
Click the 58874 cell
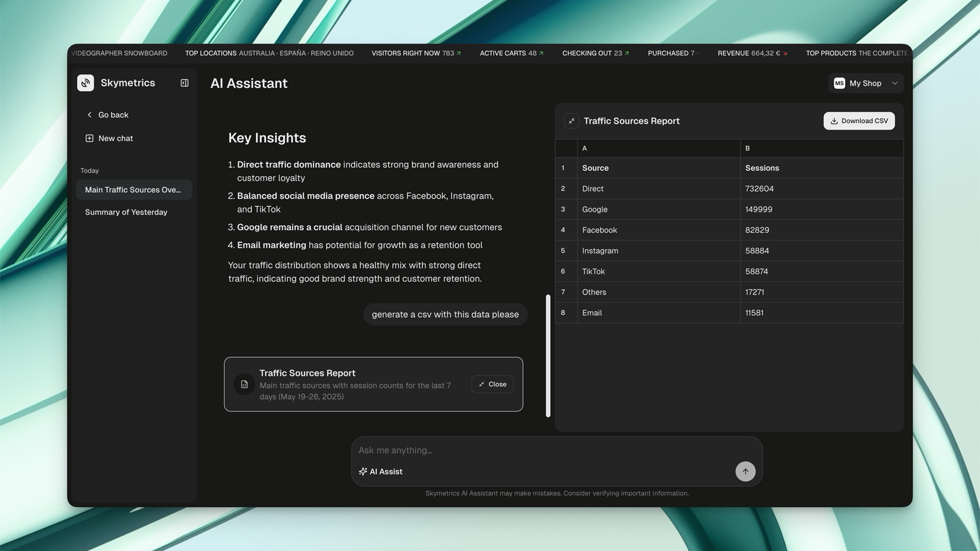coord(822,271)
